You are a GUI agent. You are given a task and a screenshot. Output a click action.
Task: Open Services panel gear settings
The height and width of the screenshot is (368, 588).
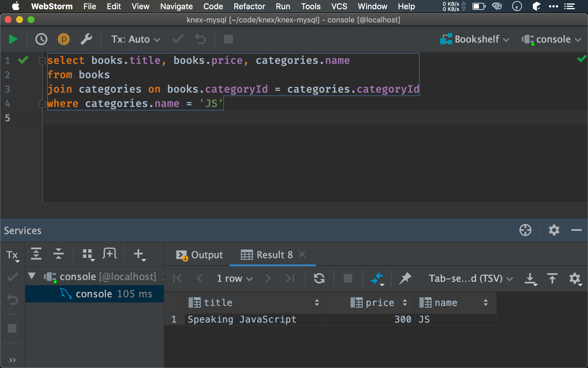554,230
